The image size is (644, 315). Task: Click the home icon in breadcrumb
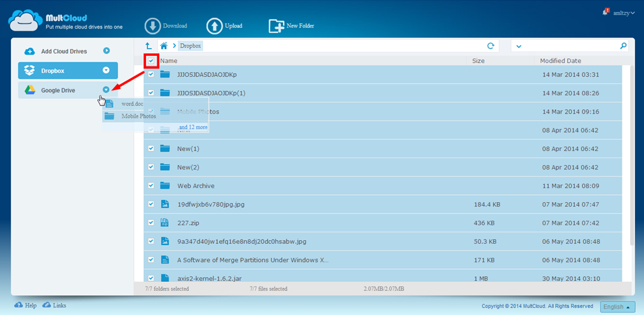point(164,46)
